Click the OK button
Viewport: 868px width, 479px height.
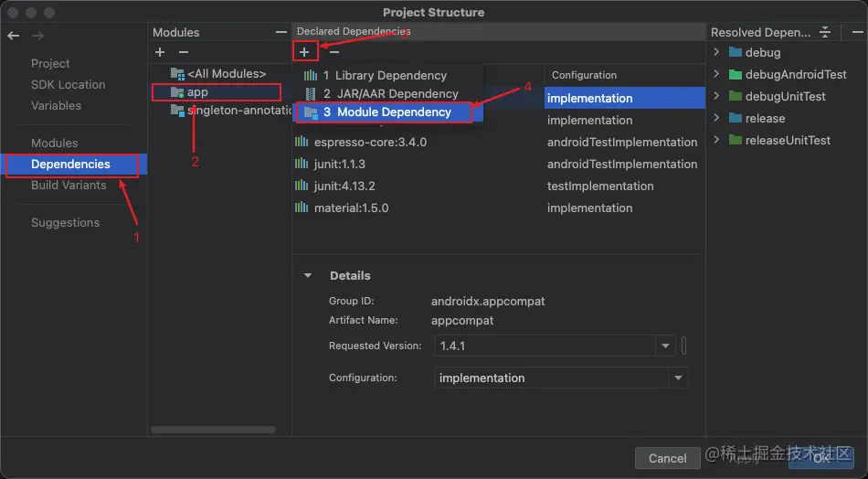pos(821,458)
